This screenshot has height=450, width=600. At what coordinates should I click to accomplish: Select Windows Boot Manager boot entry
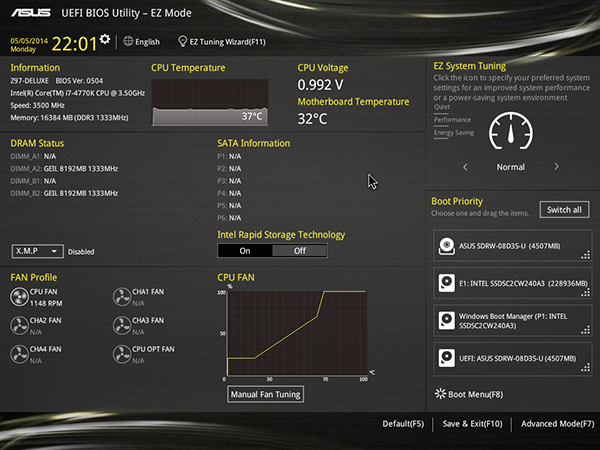513,321
